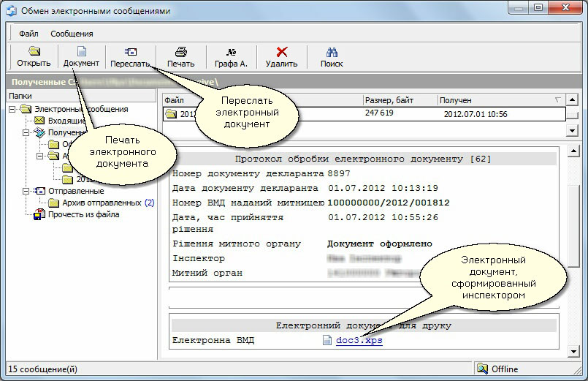Click the Архив отправленных folder icon
The image size is (588, 381).
(54, 203)
